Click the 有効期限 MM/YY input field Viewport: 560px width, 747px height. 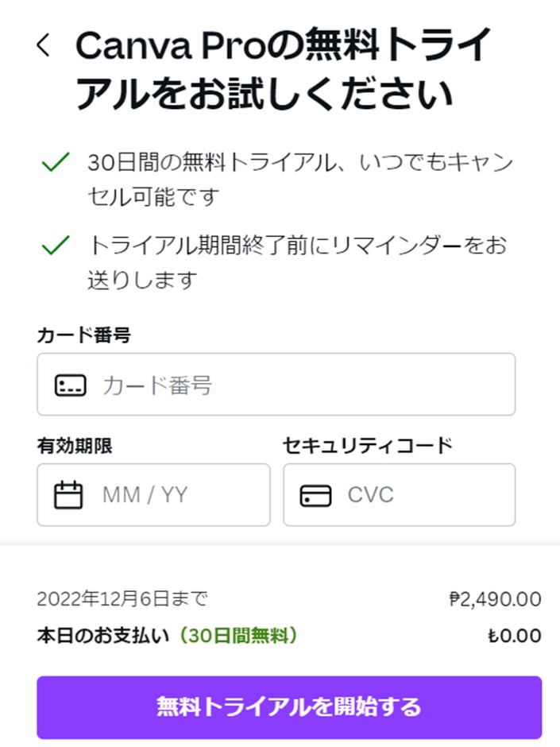tap(153, 494)
